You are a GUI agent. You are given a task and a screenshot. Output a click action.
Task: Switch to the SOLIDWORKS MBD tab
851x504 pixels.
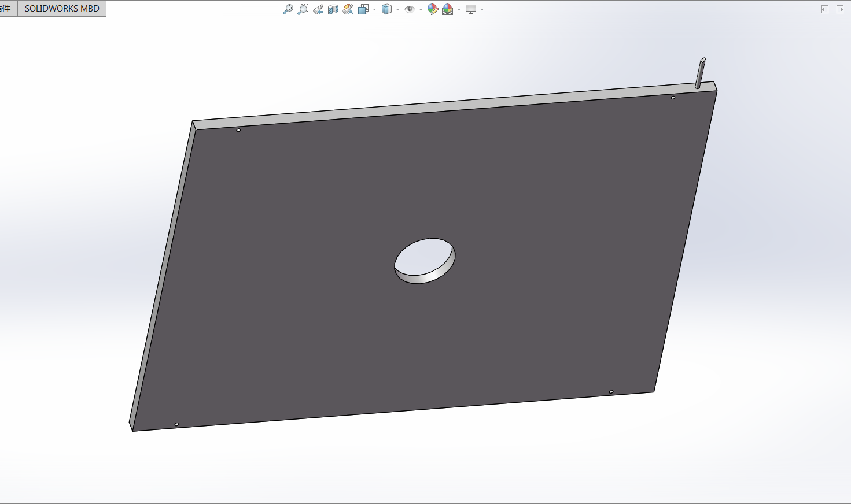click(x=62, y=9)
